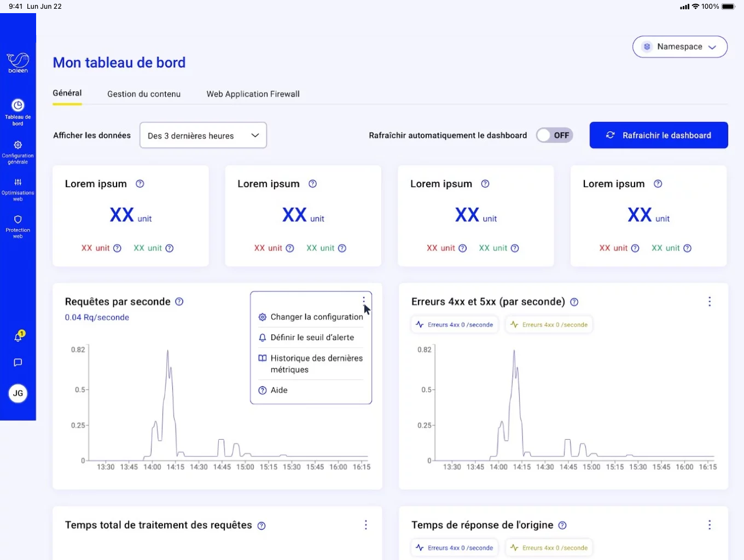Click help icon next to Requêtes par seconde

coord(179,302)
